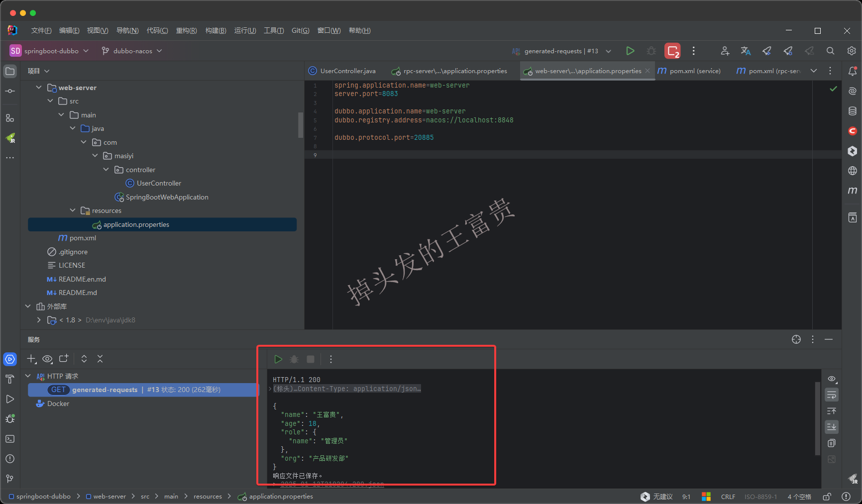Collapse the web-server tree node
This screenshot has height=504, width=862.
tap(39, 88)
